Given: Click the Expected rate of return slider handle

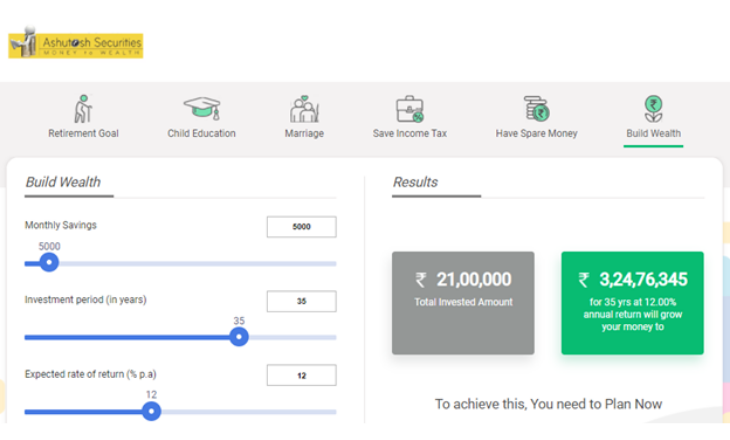Looking at the screenshot, I should (151, 411).
